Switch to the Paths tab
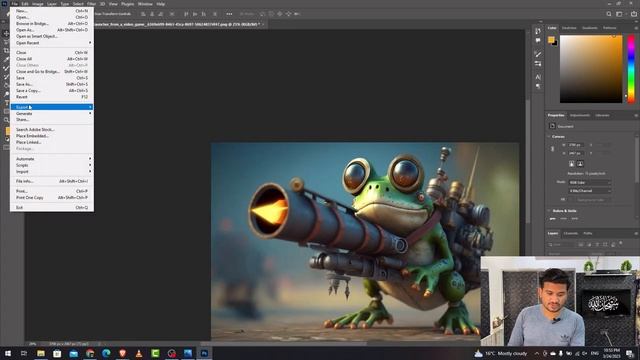640x360 pixels. 588,233
